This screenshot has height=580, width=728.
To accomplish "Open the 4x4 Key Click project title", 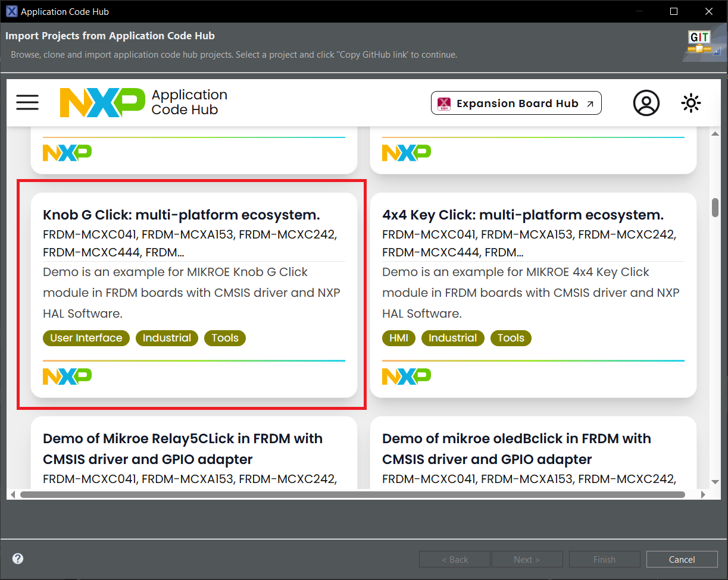I will click(523, 215).
